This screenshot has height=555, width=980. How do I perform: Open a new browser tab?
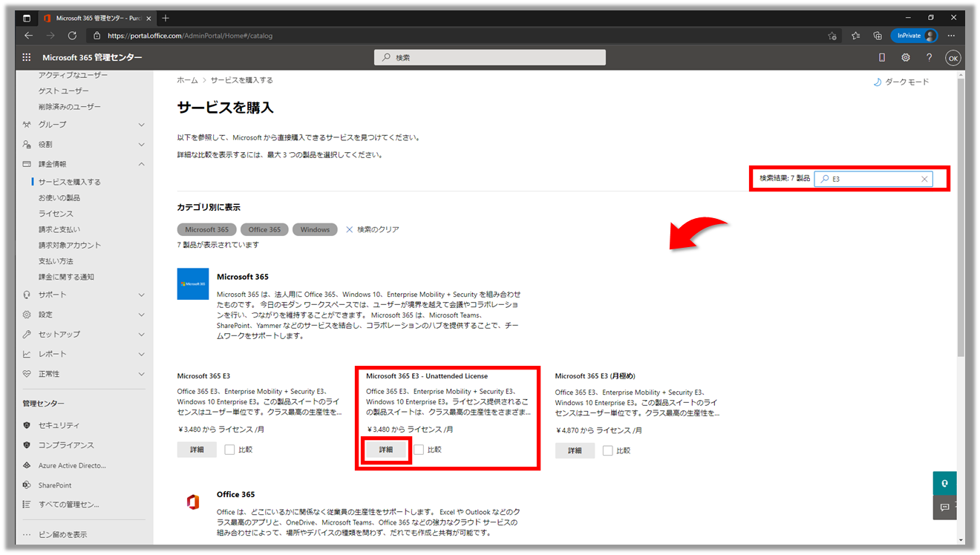pyautogui.click(x=166, y=18)
